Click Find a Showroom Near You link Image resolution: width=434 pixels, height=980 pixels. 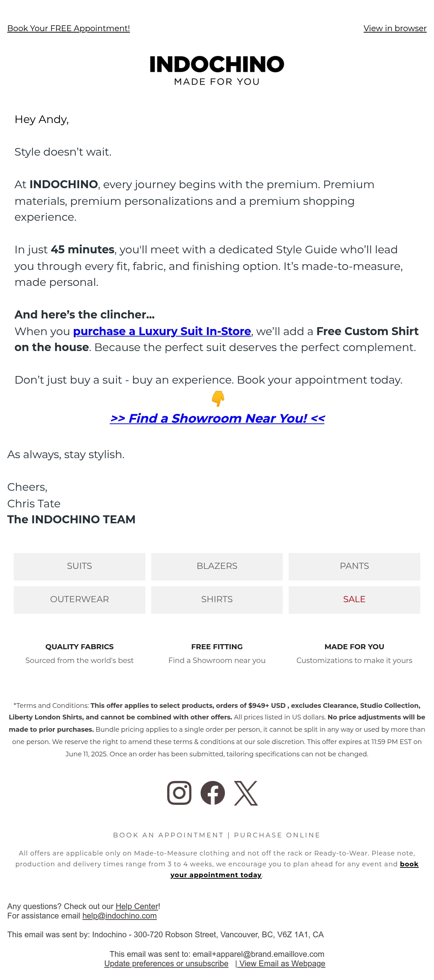pos(217,418)
